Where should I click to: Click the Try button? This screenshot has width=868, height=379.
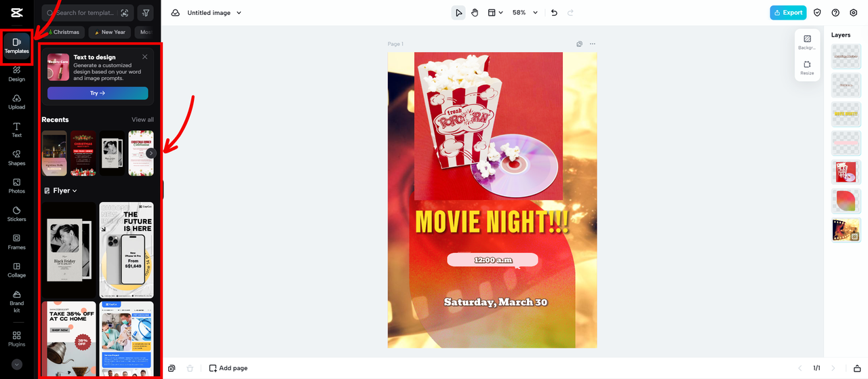coord(98,93)
